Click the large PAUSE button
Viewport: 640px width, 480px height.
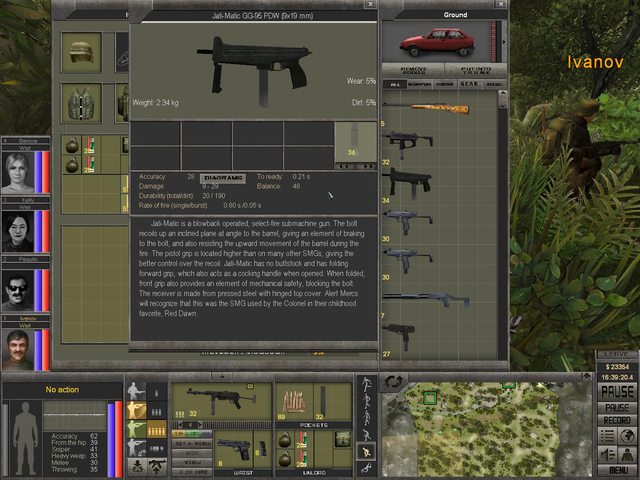click(x=618, y=392)
